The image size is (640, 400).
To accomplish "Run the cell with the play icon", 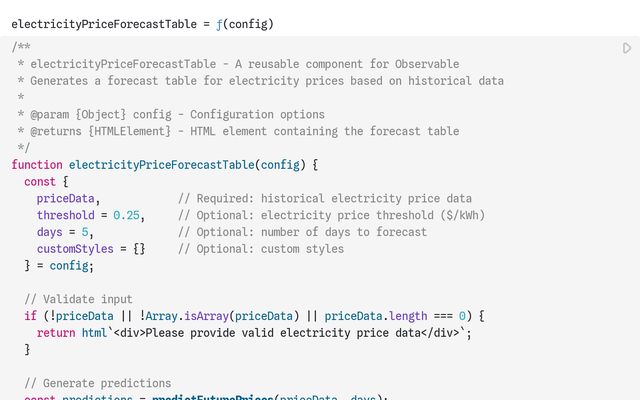I will (627, 48).
